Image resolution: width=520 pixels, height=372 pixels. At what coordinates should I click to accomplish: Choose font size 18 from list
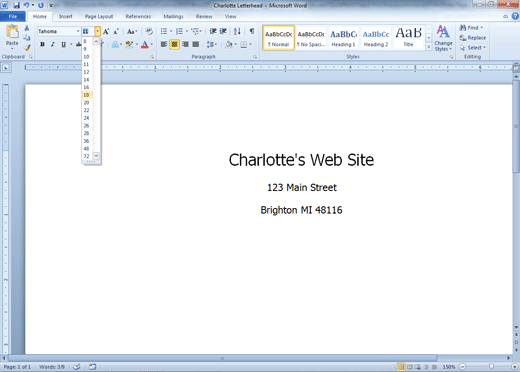(x=88, y=95)
